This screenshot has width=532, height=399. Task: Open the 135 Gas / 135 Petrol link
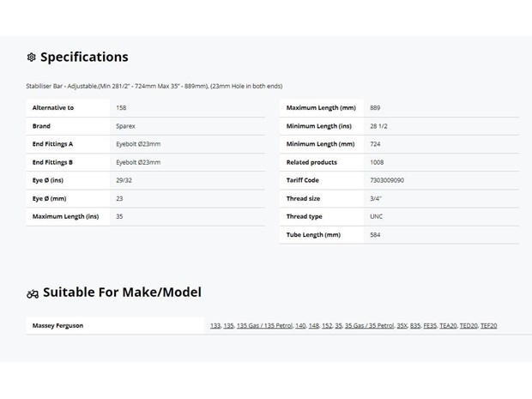tap(264, 325)
